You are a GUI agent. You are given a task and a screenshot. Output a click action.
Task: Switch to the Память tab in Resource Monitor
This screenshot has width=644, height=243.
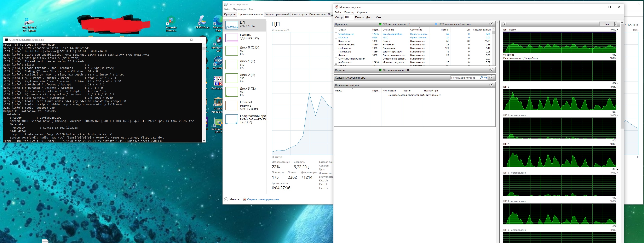359,17
